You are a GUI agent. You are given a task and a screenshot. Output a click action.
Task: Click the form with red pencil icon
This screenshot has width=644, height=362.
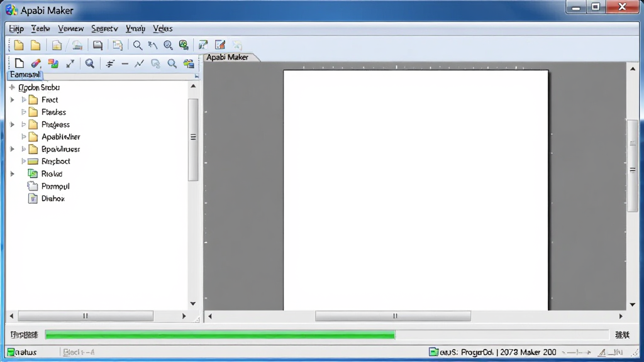pos(220,45)
